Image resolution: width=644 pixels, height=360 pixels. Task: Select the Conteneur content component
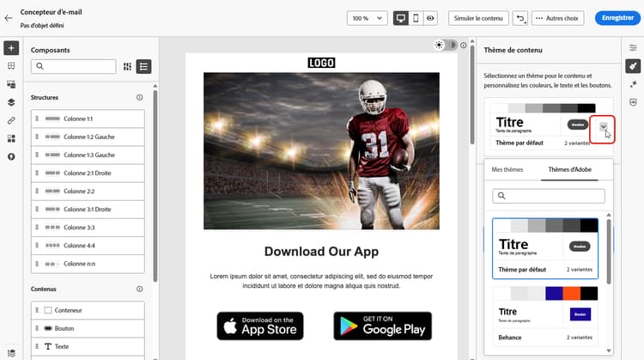(88, 310)
